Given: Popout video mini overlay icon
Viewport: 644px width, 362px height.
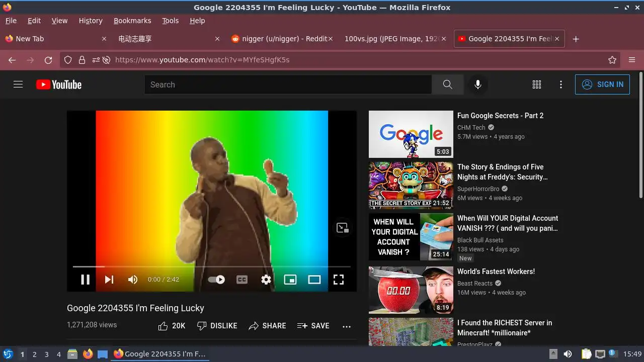Looking at the screenshot, I should point(343,228).
